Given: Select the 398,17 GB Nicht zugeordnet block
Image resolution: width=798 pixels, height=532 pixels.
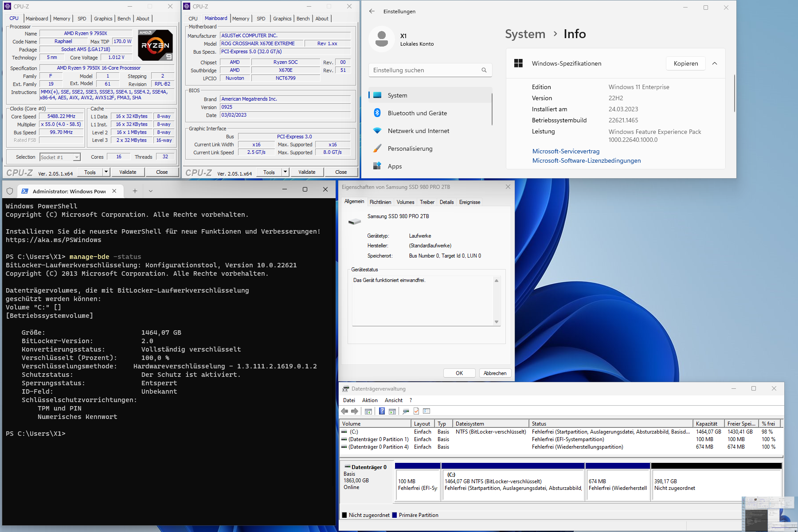Looking at the screenshot, I should [716, 482].
